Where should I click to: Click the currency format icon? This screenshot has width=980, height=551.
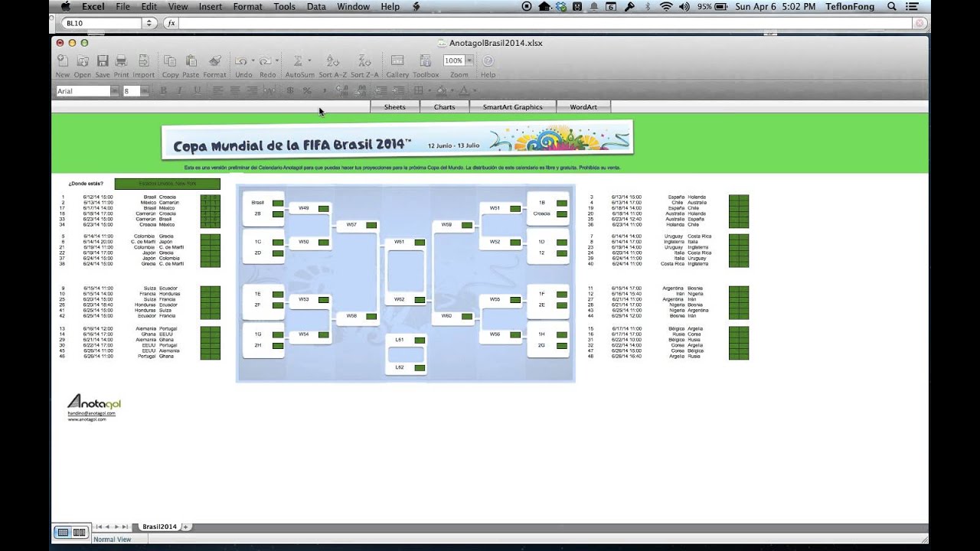(x=290, y=90)
